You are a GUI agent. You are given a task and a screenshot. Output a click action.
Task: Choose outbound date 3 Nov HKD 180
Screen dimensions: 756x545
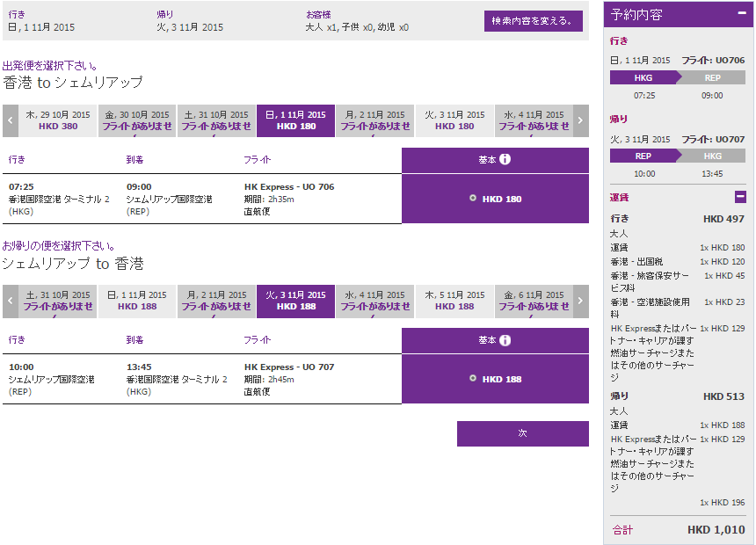454,120
